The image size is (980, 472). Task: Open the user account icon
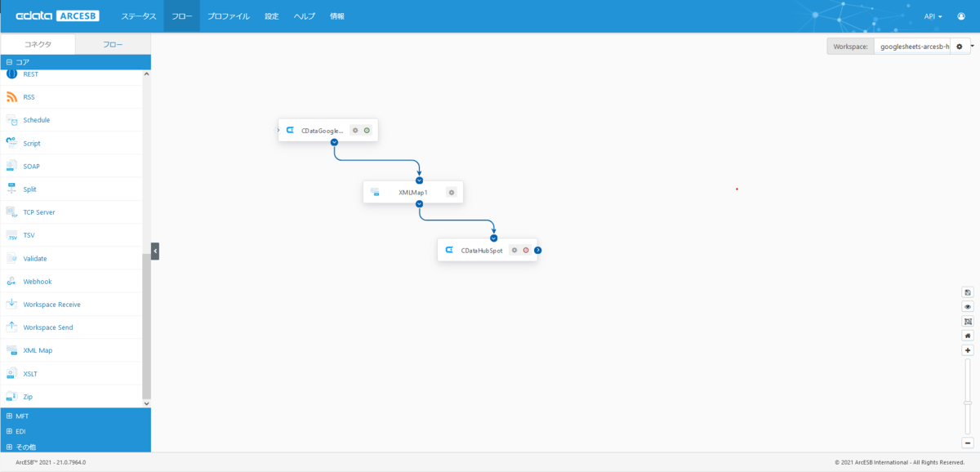(961, 16)
